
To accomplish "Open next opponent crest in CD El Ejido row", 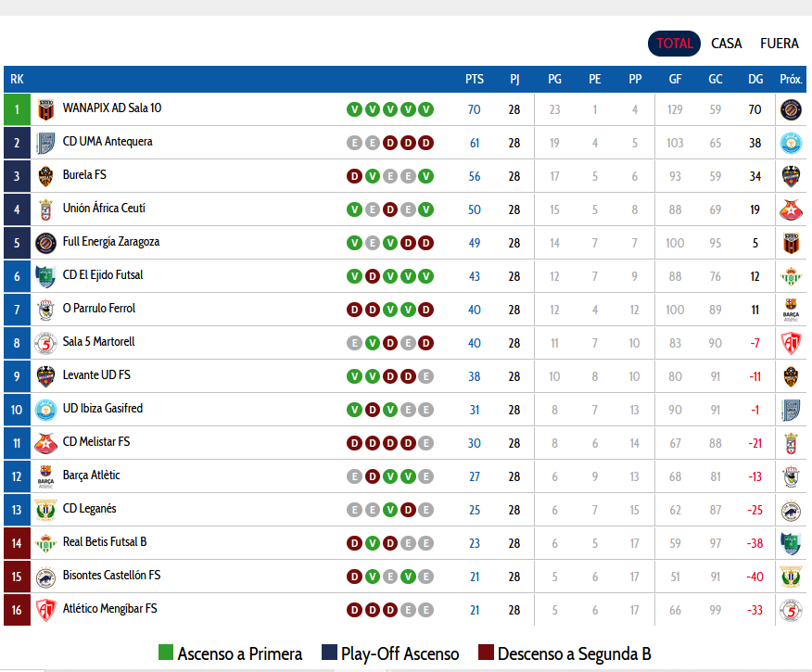I will [791, 276].
